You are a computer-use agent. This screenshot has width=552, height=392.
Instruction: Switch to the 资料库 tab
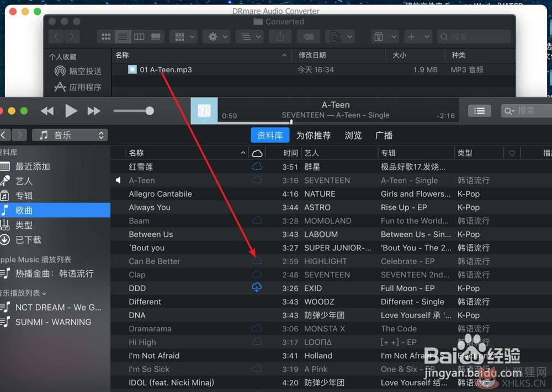pos(270,136)
